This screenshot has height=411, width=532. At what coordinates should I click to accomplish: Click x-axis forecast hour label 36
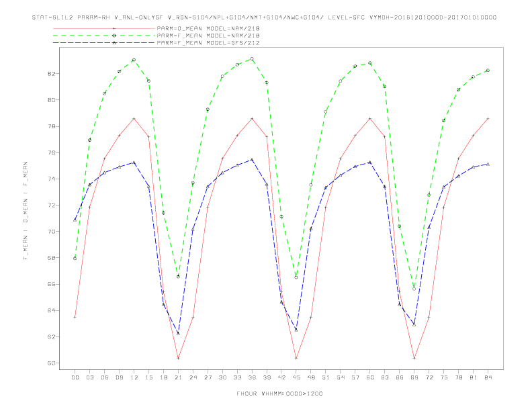coord(252,377)
